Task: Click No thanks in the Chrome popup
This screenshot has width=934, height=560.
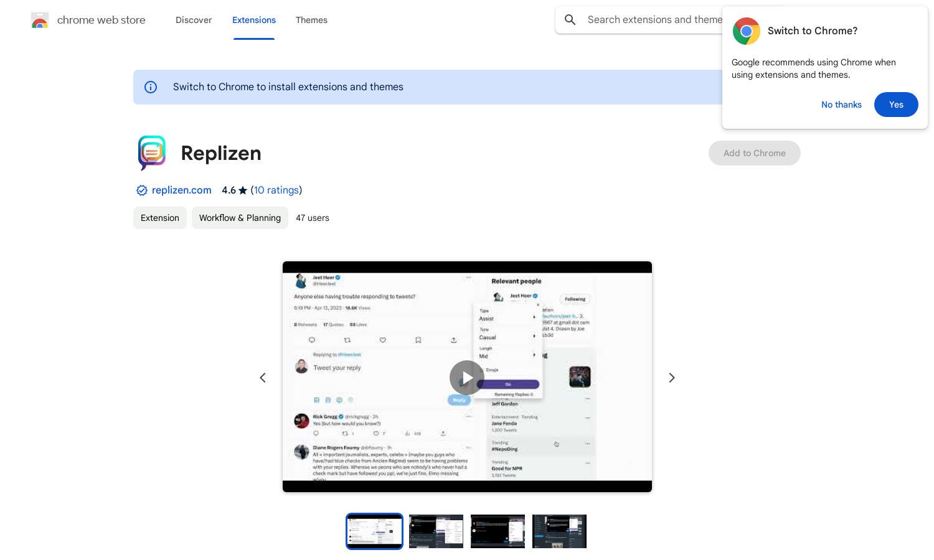Action: coord(841,105)
